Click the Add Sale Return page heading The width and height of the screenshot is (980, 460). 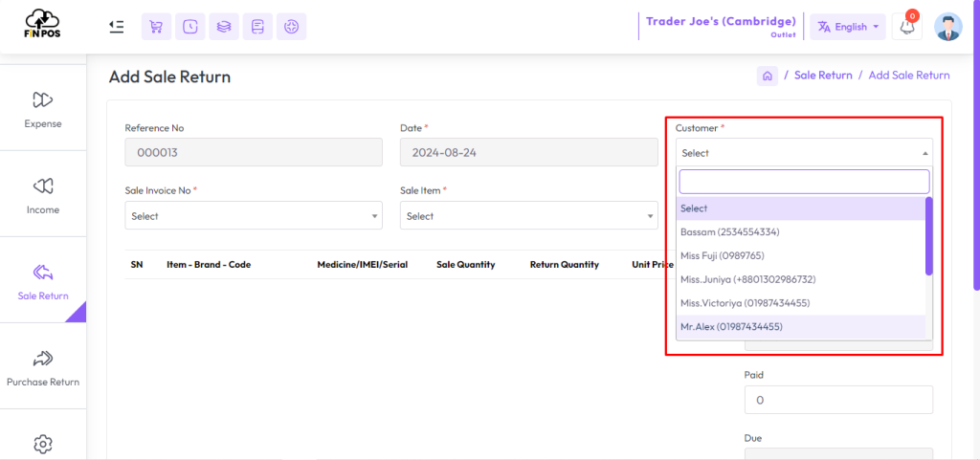tap(170, 77)
